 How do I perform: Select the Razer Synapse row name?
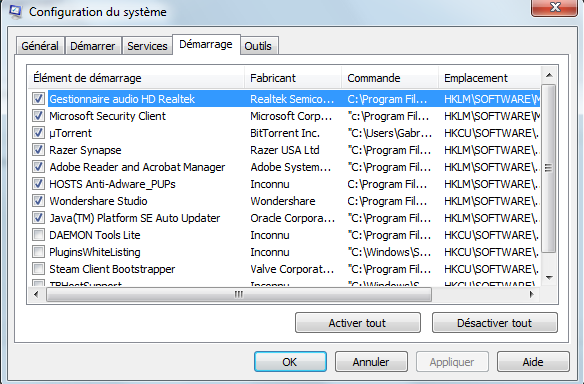coord(85,150)
